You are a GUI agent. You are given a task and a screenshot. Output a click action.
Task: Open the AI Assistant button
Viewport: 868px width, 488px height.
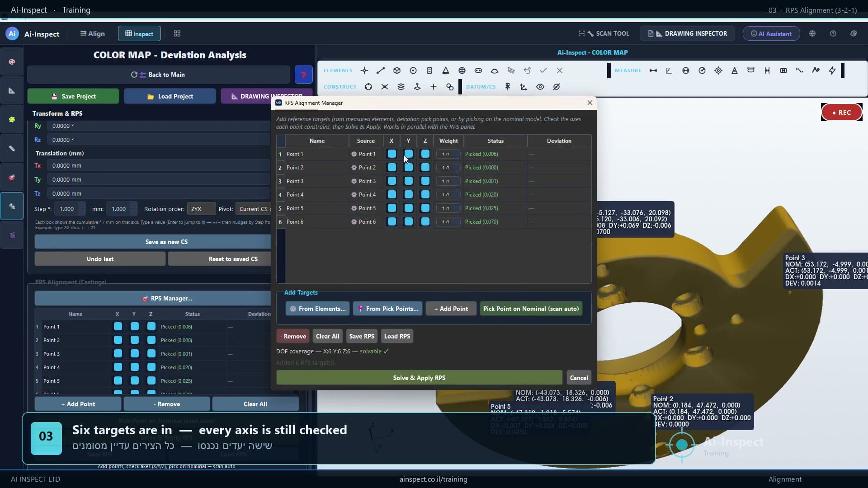771,33
